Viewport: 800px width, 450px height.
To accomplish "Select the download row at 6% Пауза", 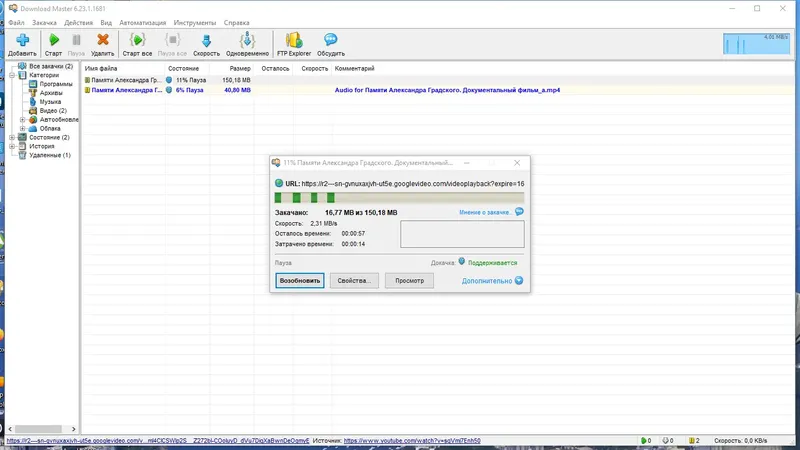I will pos(439,90).
